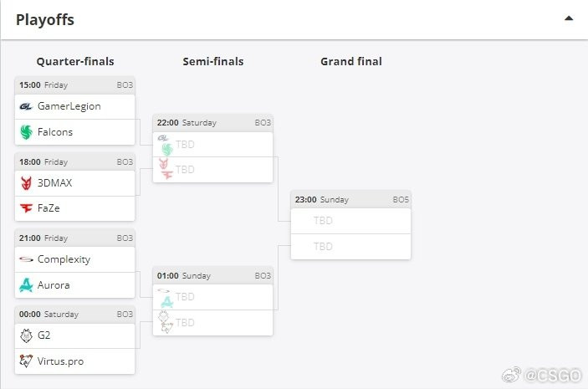Click the Falcons team logo
Viewport: 588px width, 389px height.
(x=25, y=132)
